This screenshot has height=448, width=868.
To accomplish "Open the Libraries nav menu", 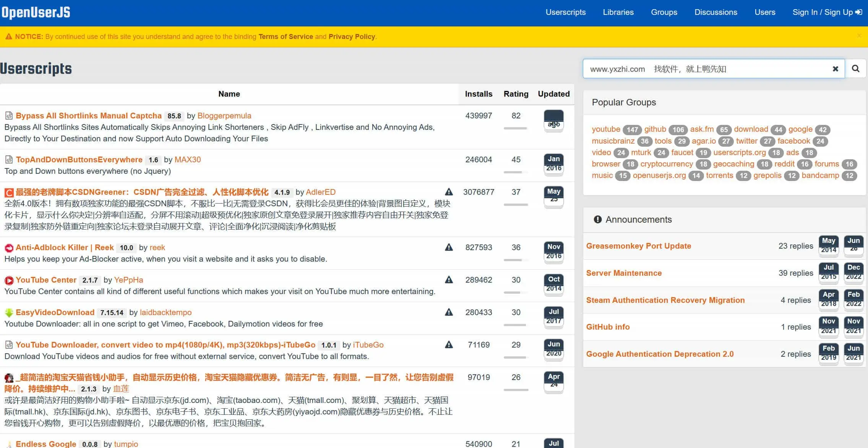I will [618, 12].
